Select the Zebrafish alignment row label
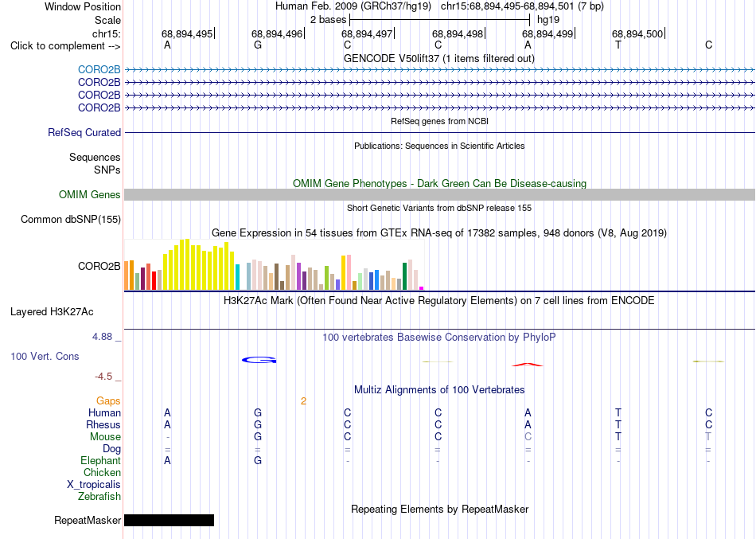Image resolution: width=756 pixels, height=539 pixels. [x=99, y=497]
